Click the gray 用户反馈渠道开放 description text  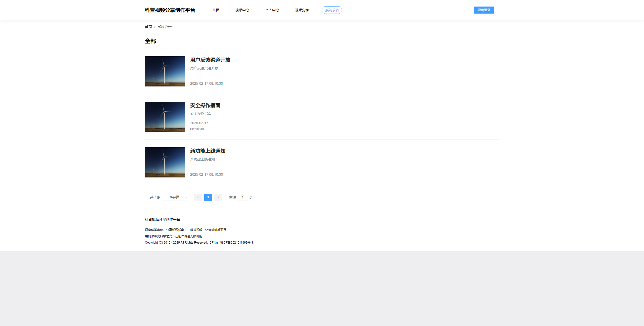click(204, 68)
